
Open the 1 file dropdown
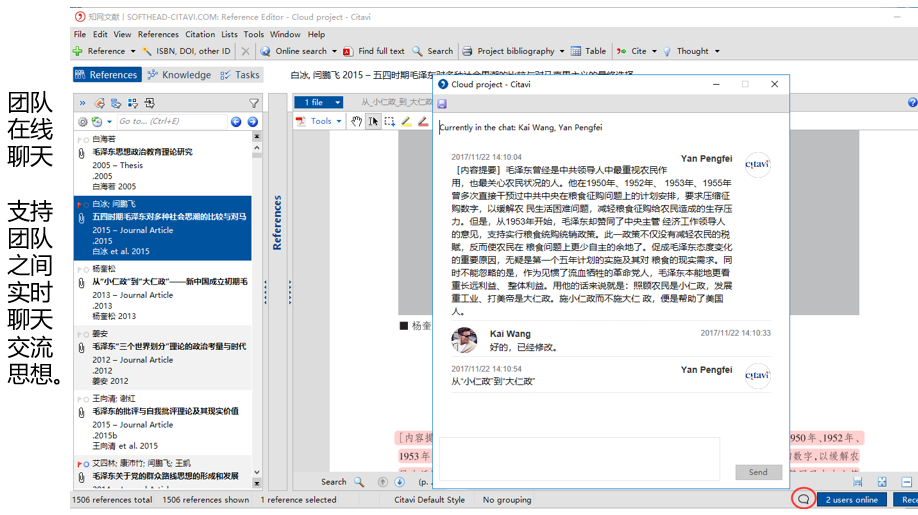(318, 102)
